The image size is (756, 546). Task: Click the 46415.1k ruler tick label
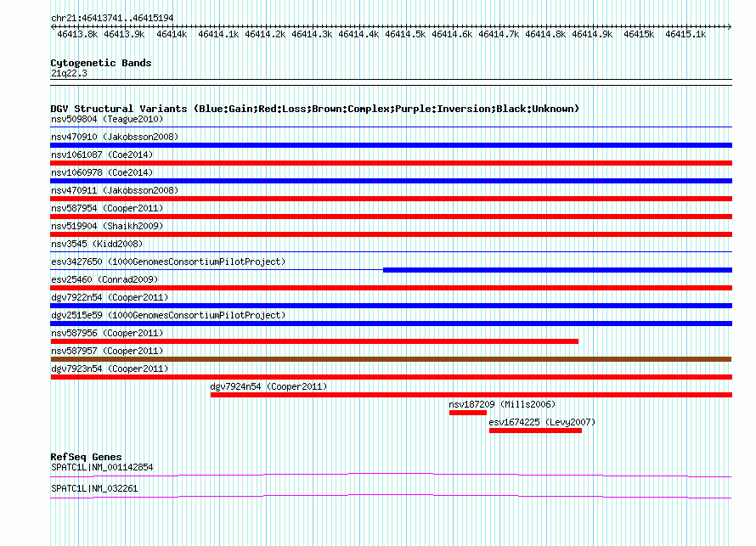pos(685,34)
